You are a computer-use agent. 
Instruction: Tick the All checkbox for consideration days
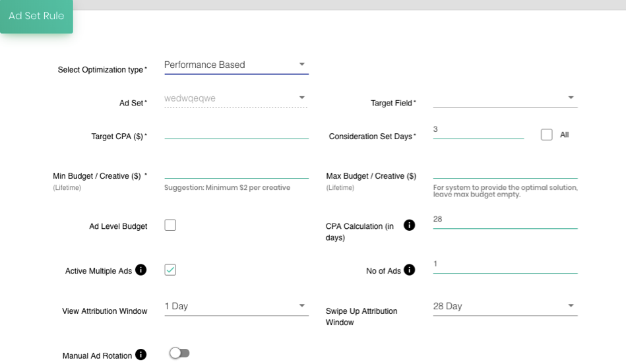547,135
